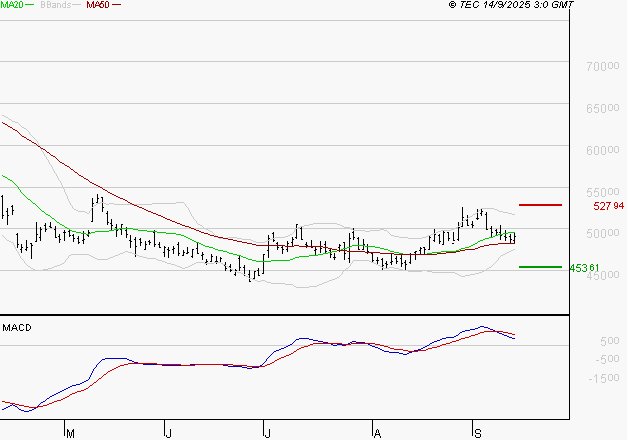Toggle the BBands legend entry
Viewport: 627px width, 440px height.
[57, 5]
